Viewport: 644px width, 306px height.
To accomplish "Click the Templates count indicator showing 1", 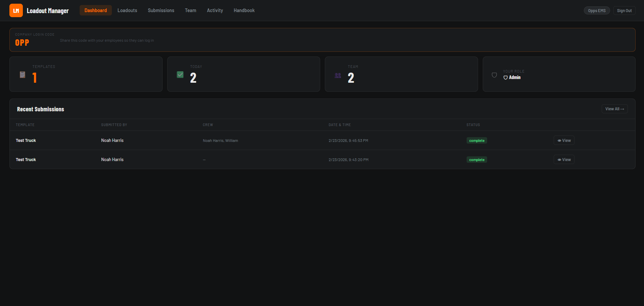I will click(x=34, y=77).
